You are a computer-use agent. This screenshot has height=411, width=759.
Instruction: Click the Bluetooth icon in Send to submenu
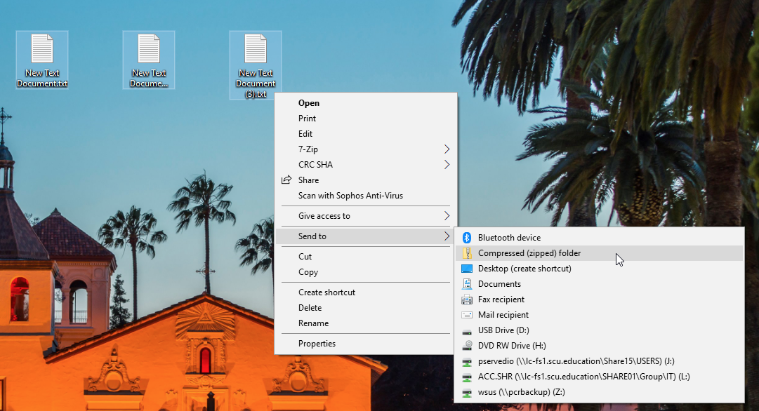coord(467,238)
